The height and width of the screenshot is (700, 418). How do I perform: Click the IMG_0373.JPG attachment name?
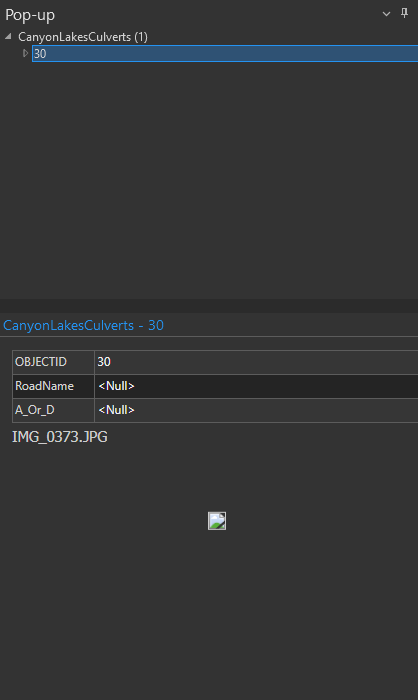click(59, 437)
